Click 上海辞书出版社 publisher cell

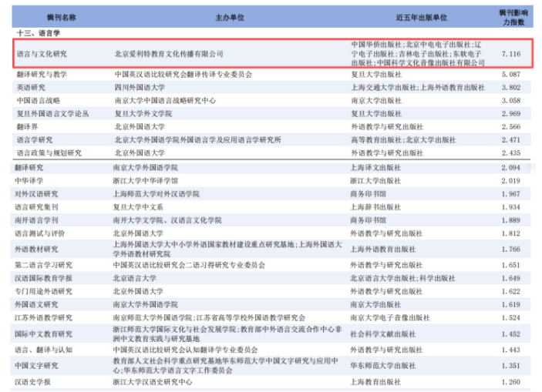click(x=375, y=207)
